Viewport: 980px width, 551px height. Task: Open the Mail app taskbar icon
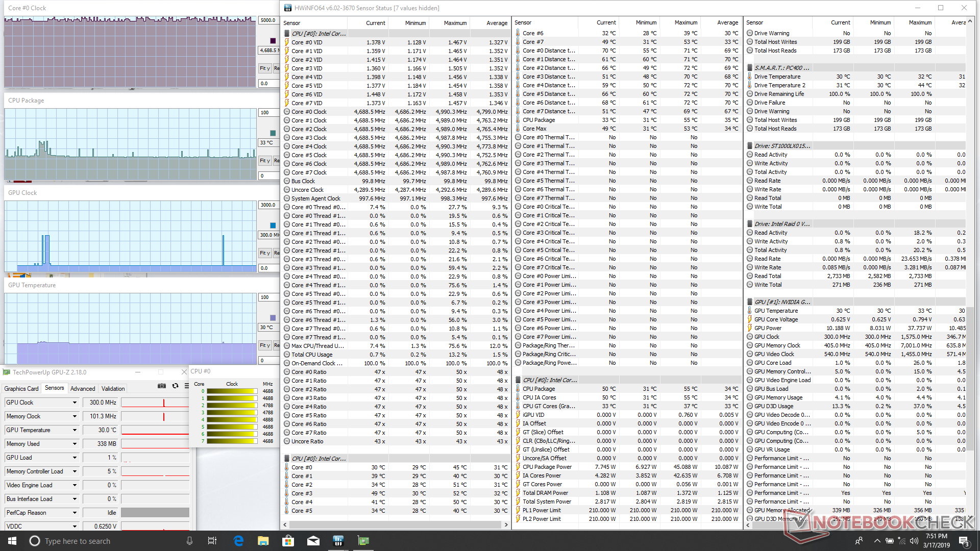coord(313,541)
